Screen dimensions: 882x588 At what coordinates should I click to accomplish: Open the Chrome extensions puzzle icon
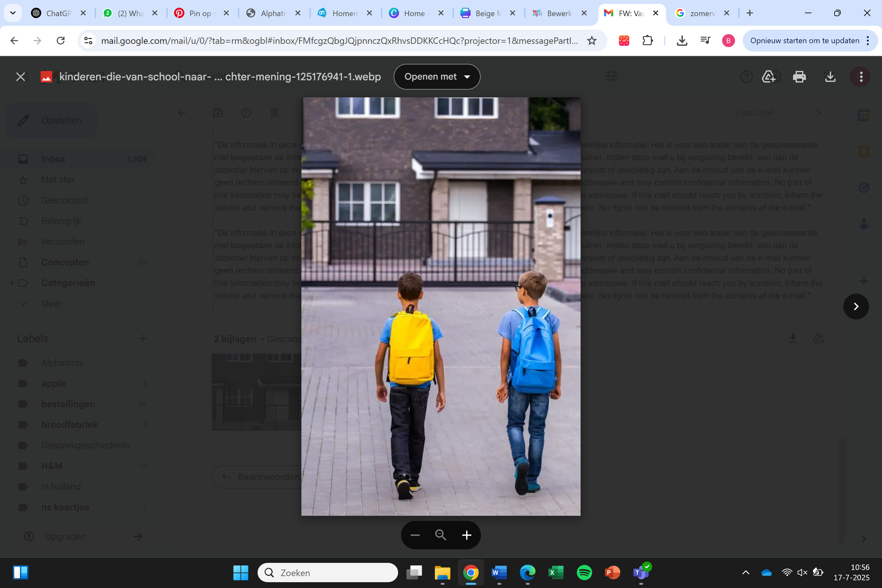point(648,41)
